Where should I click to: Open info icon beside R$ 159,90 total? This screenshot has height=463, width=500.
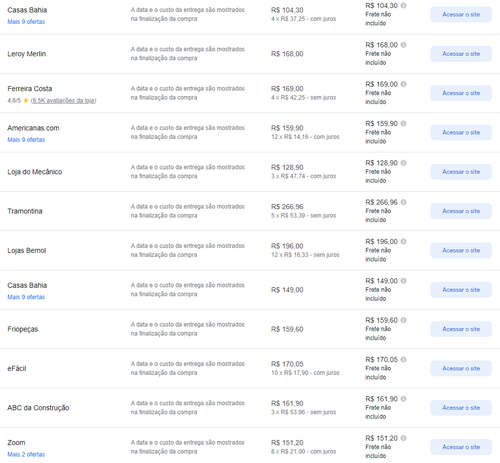(x=403, y=124)
